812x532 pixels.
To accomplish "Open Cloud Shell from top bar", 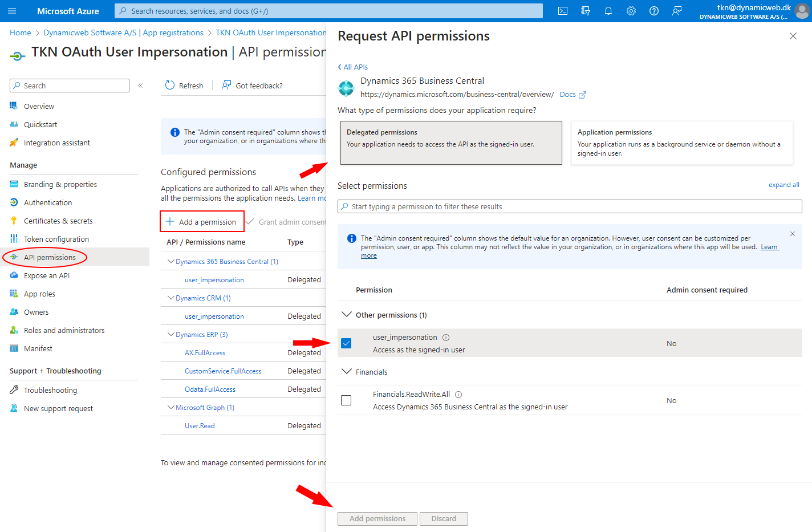I will pyautogui.click(x=563, y=11).
